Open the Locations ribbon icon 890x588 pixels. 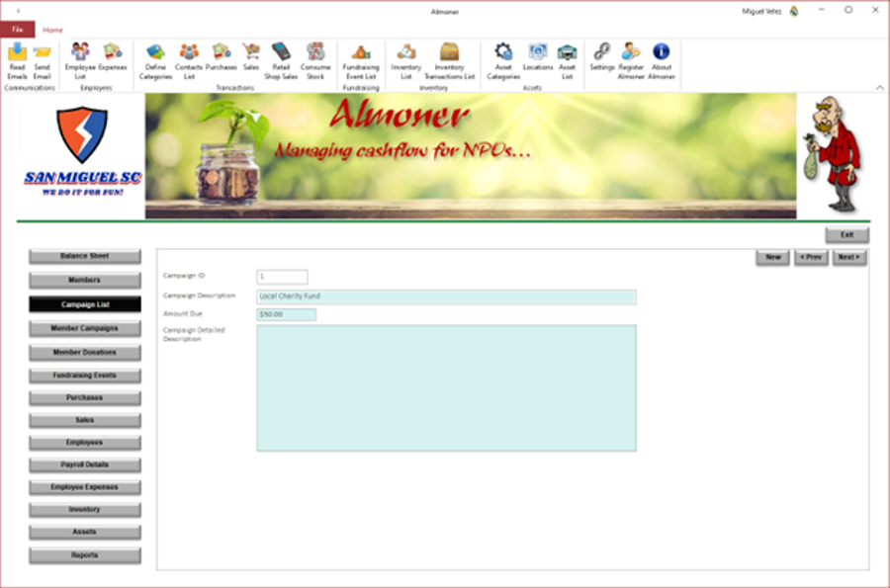click(538, 57)
